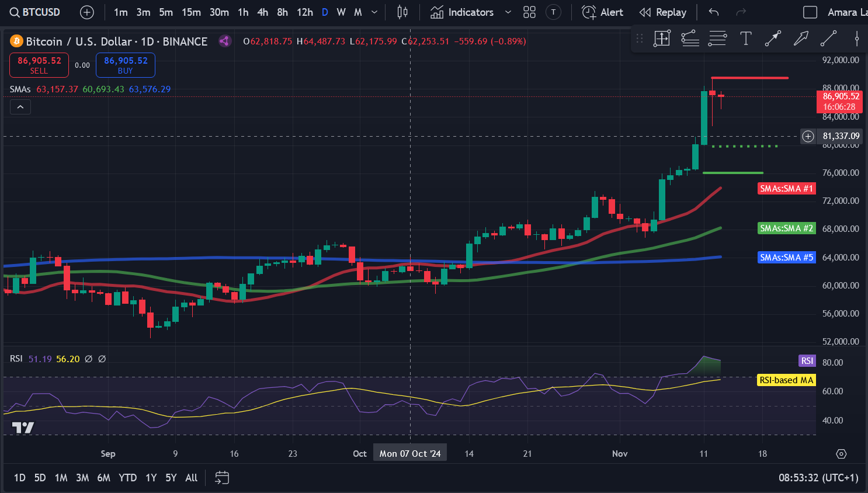
Task: Click the Bitcoin logo beside the title
Action: [x=16, y=41]
